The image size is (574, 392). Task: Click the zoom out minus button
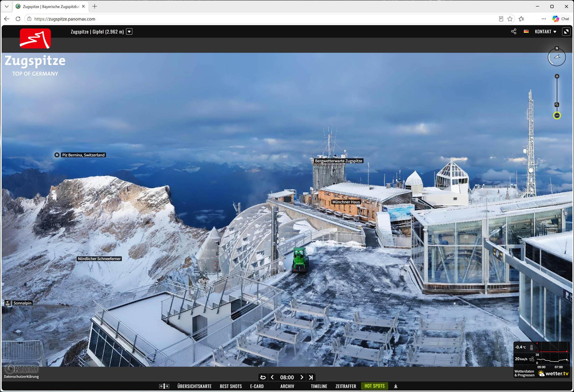(x=557, y=115)
